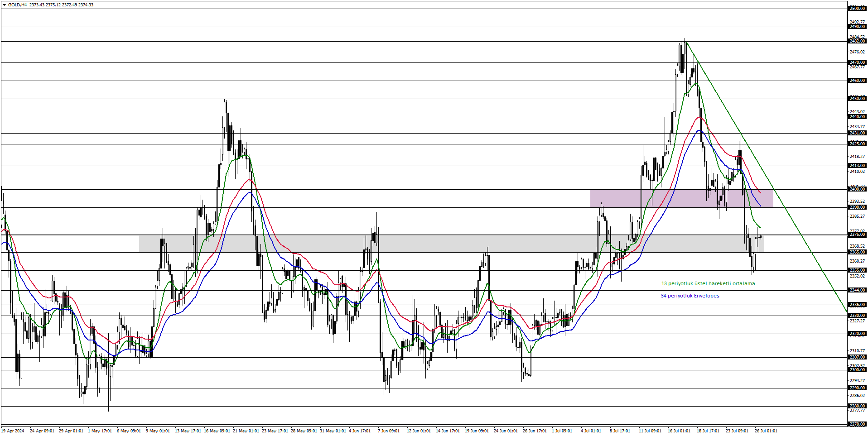Click the 2431.00 price level label
The width and height of the screenshot is (868, 436).
[857, 133]
